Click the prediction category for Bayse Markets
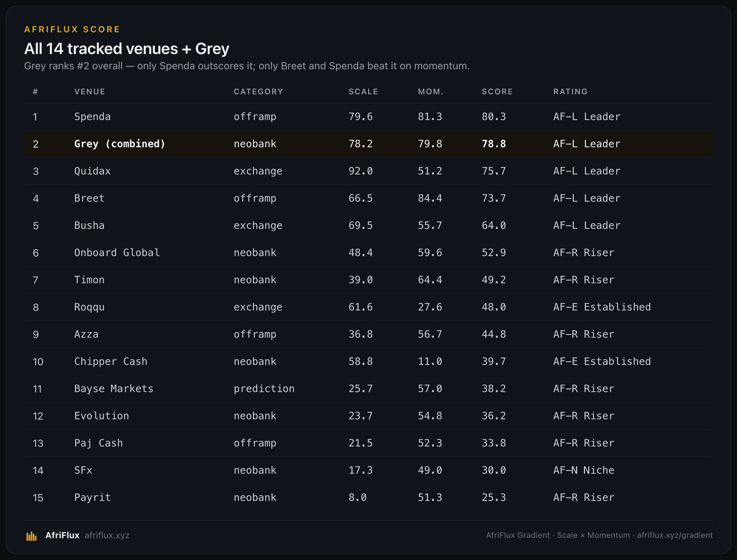This screenshot has width=737, height=560. [264, 389]
